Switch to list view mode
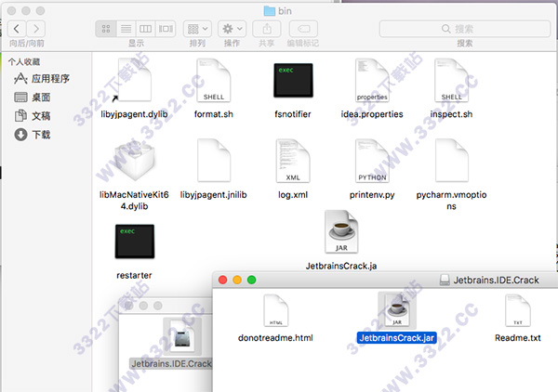This screenshot has width=558, height=392. [x=126, y=29]
